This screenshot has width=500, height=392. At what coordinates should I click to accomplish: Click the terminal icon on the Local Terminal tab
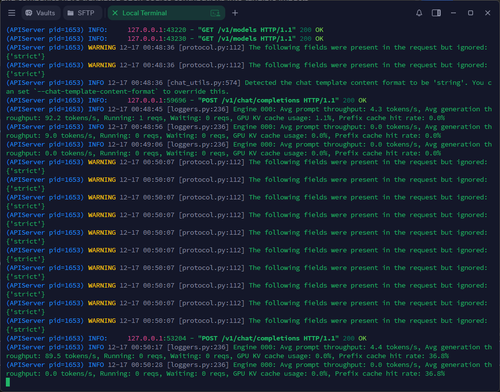click(215, 13)
